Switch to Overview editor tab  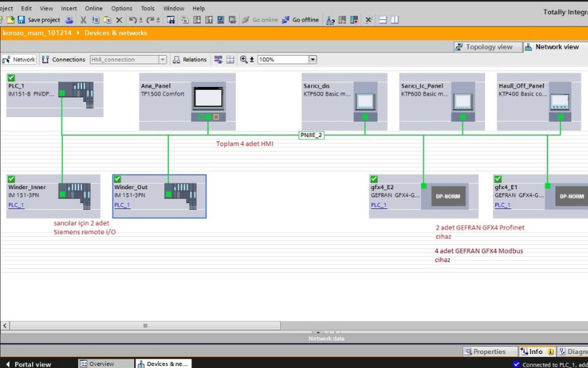click(106, 364)
